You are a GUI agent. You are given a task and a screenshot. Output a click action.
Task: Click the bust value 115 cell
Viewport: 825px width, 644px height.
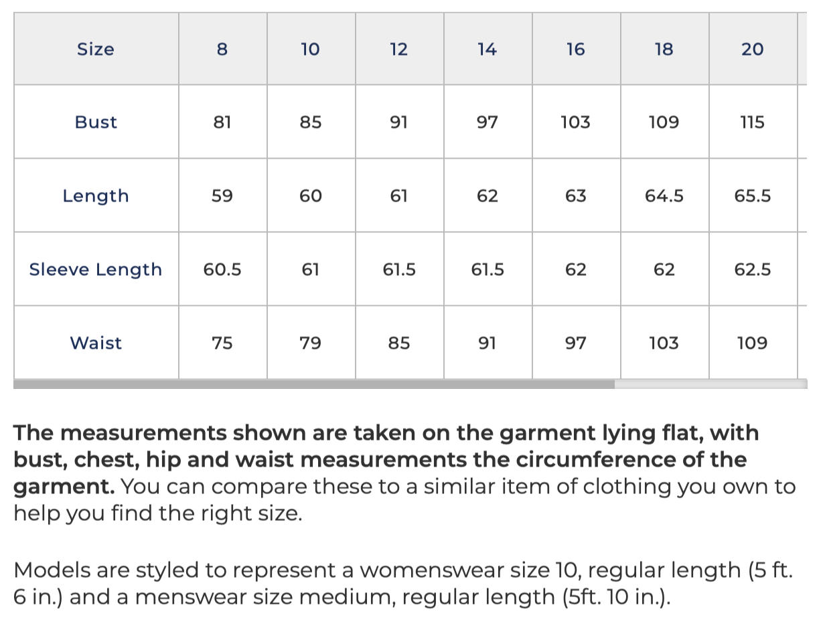tap(753, 122)
